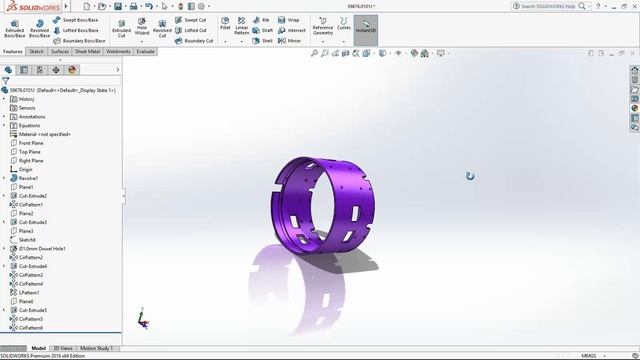
Task: Switch to the Surfaces tab
Action: tap(60, 51)
